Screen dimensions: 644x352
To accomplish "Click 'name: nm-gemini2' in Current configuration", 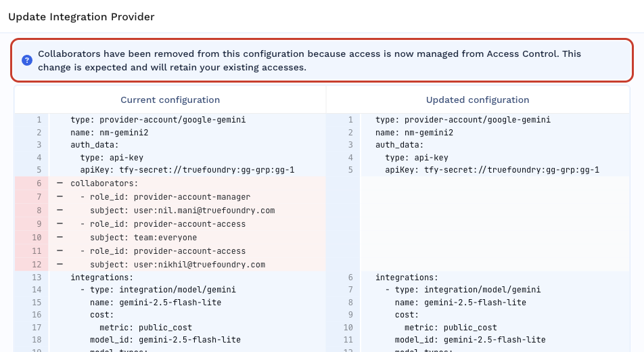I will coord(110,133).
